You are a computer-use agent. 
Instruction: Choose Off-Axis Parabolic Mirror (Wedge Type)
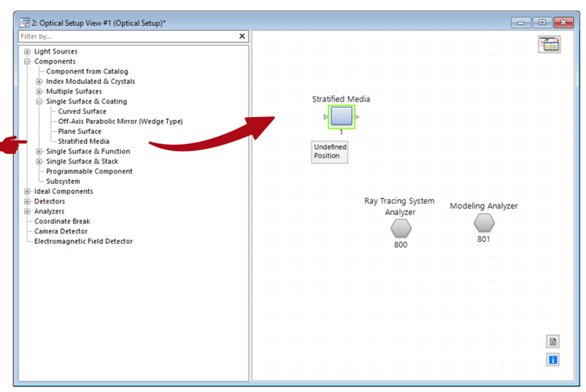(x=120, y=121)
